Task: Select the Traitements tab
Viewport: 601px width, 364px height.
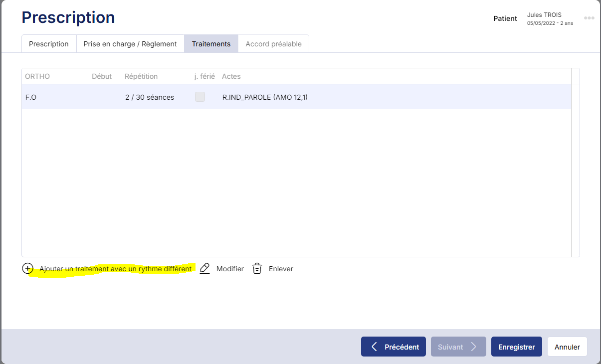Action: point(211,44)
